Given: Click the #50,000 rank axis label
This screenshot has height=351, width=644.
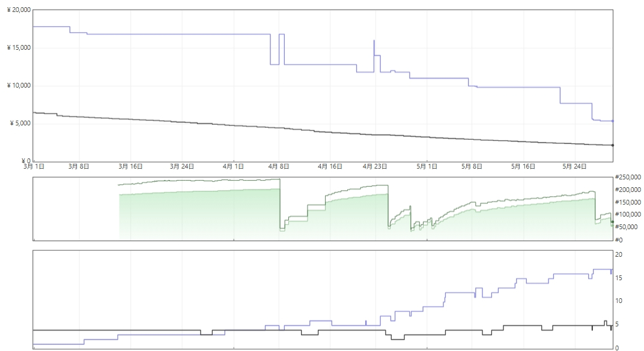Looking at the screenshot, I should 627,227.
